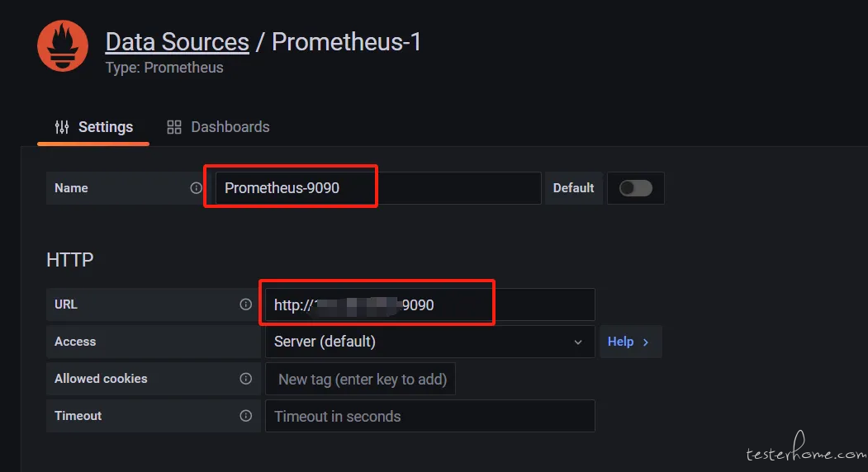Click the Timeout in seconds field
This screenshot has height=472, width=868.
430,416
